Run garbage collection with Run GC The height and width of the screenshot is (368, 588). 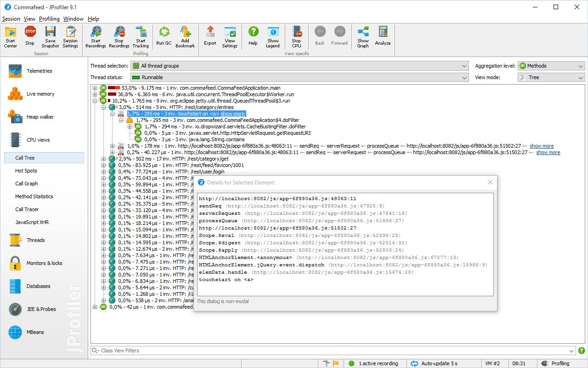click(164, 37)
